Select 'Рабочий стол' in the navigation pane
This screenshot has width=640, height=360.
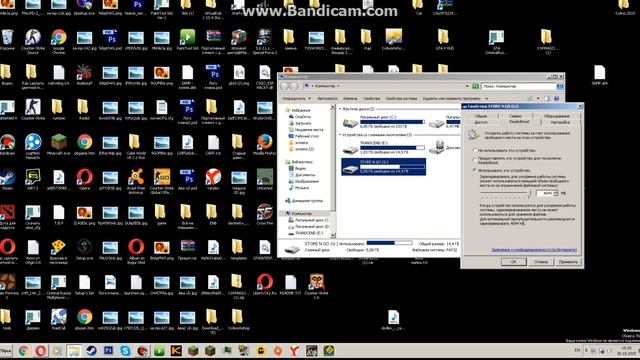coord(303,136)
